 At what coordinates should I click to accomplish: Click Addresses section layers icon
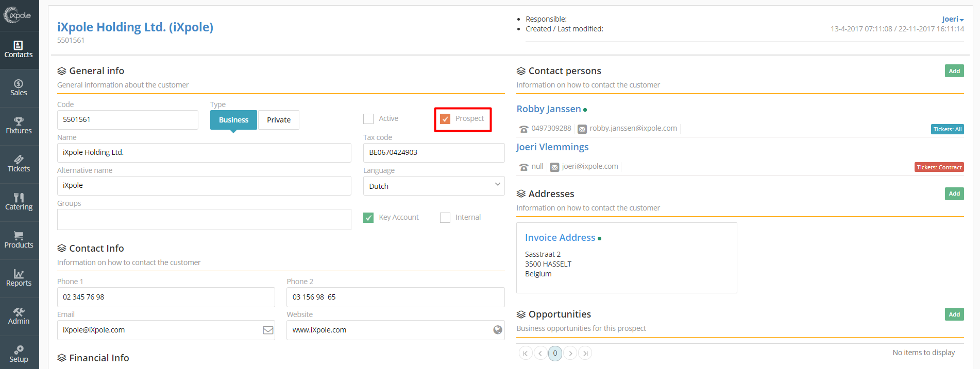[x=521, y=194]
